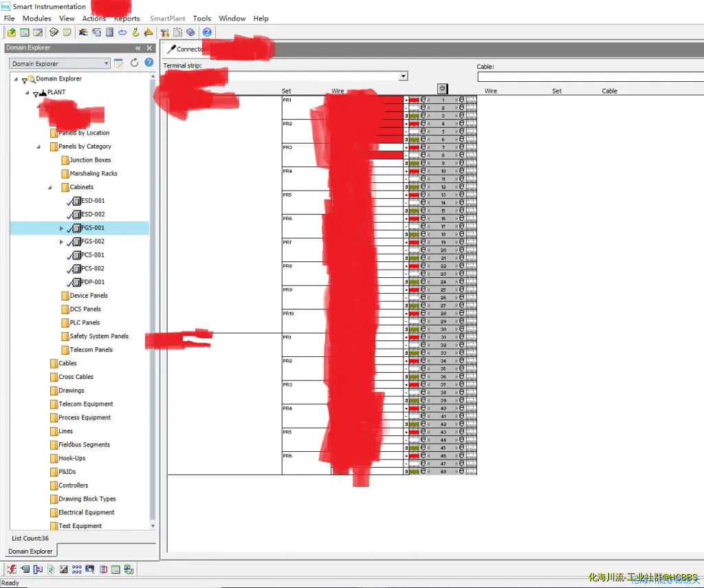Click the scroll down arrow of tree
704x588 pixels.
point(153,526)
